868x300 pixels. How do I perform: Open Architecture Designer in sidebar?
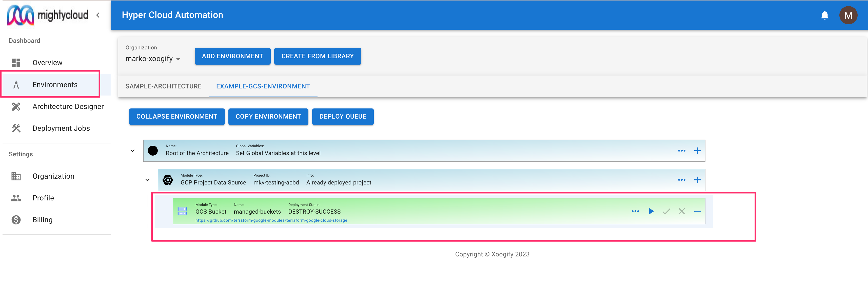68,106
